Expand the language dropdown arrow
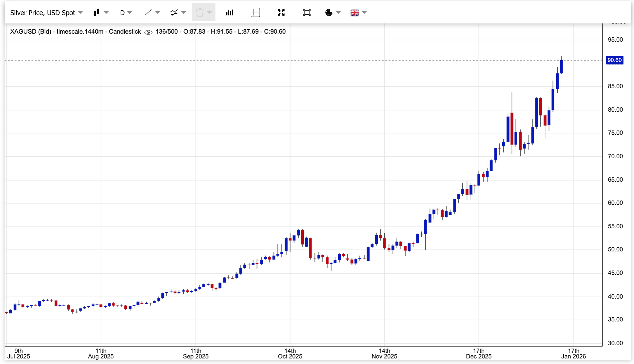 click(x=364, y=13)
